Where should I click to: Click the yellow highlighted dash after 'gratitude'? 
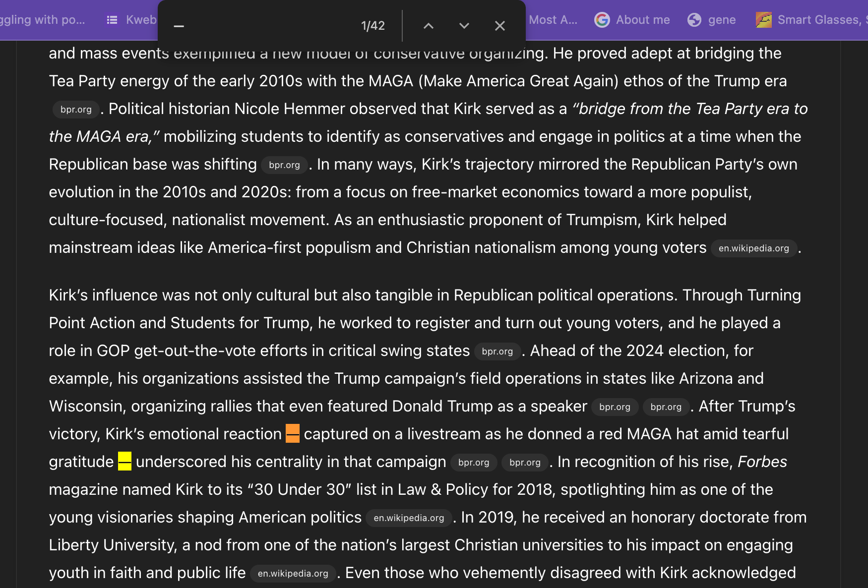[x=124, y=462]
